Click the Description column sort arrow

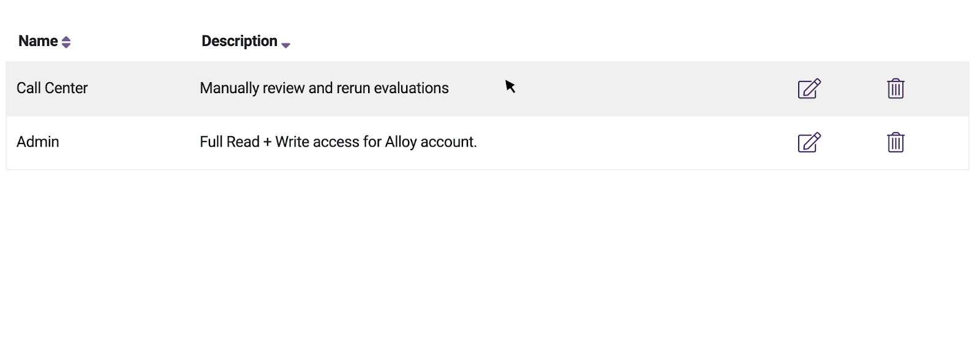click(285, 45)
